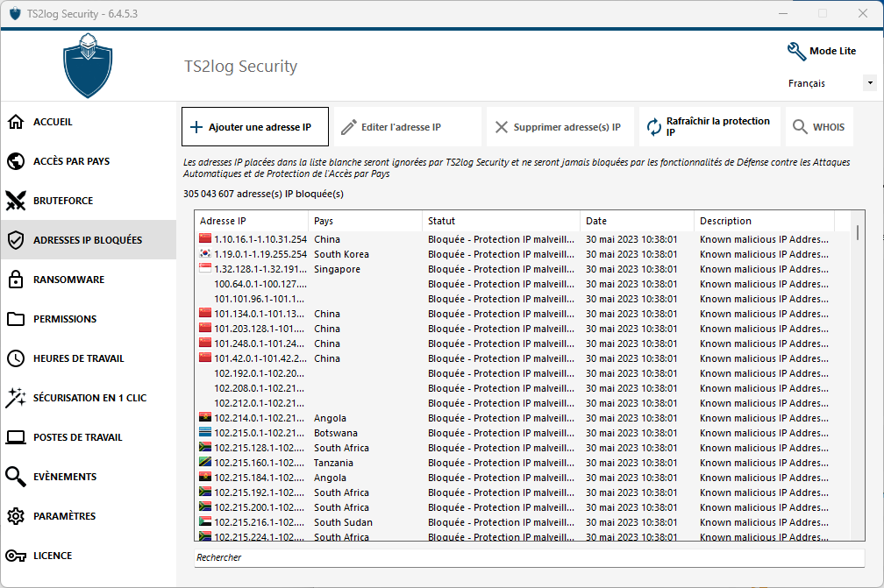This screenshot has height=588, width=884.
Task: Click the Botswana flag icon in the list
Action: coord(205,433)
